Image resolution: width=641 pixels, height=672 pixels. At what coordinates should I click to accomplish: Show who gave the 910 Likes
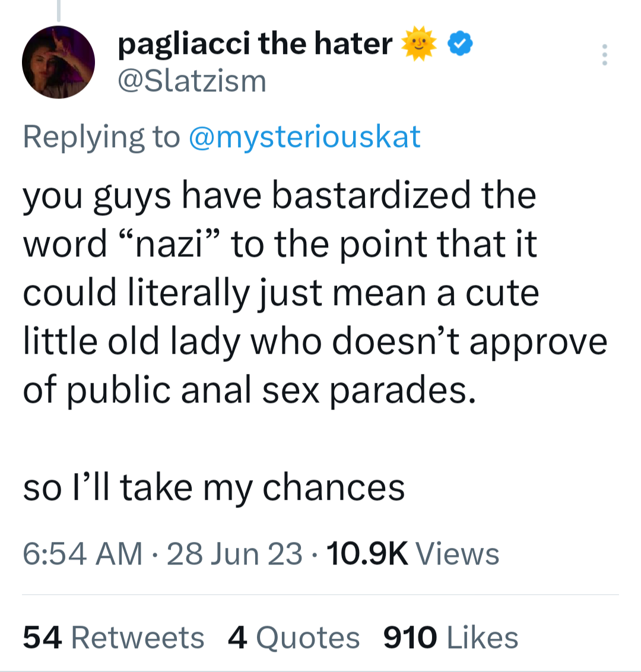pos(450,638)
